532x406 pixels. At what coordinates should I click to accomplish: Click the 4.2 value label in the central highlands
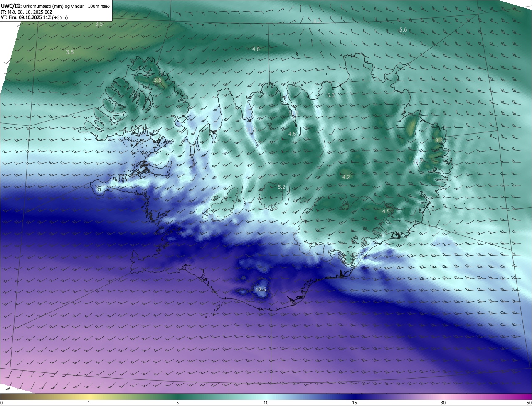point(346,177)
